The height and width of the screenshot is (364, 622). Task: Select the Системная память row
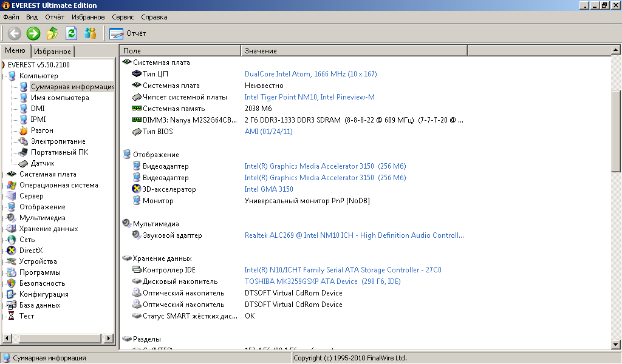tap(293, 109)
